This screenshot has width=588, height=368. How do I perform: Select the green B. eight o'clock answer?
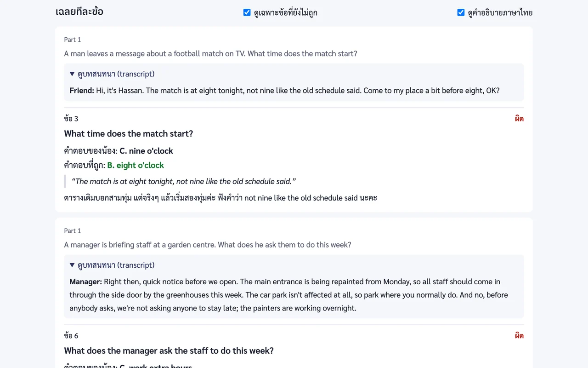136,165
